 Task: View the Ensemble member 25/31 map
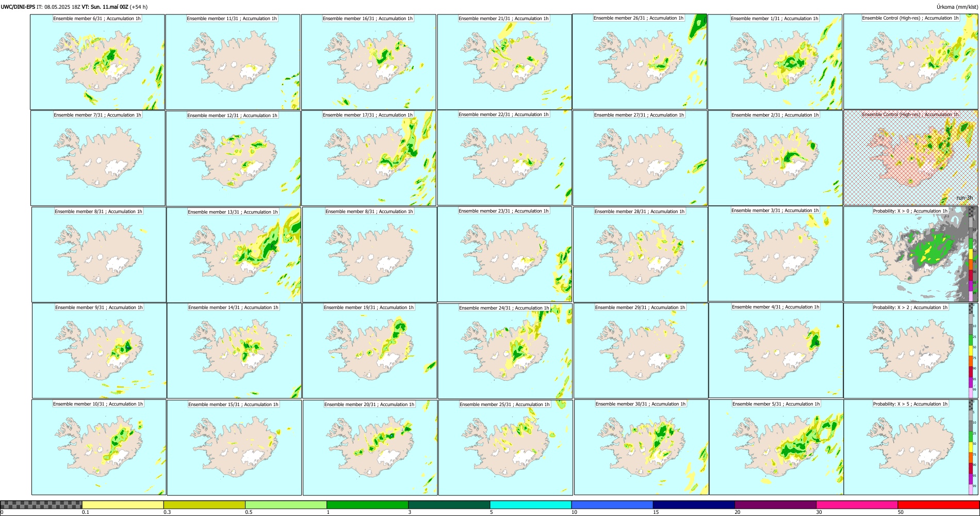pyautogui.click(x=505, y=448)
